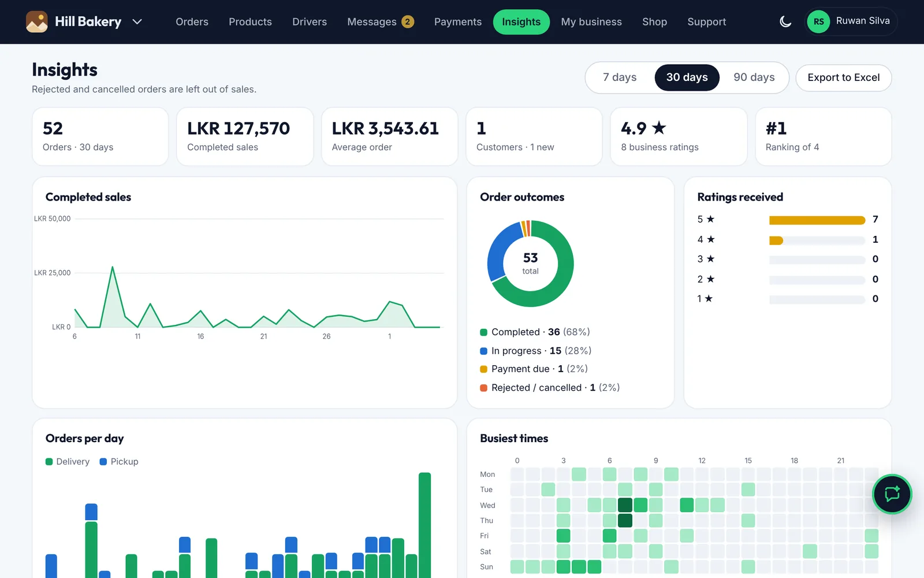Open the Drivers page
The height and width of the screenshot is (578, 924).
point(310,22)
